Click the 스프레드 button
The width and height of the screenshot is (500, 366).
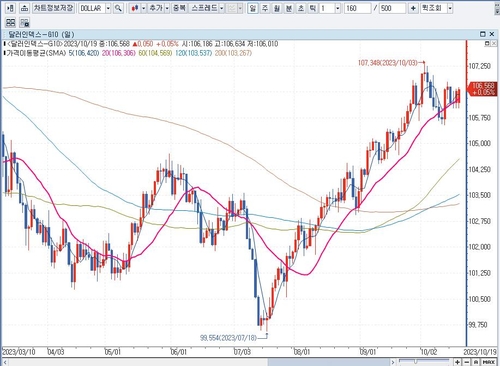point(204,8)
